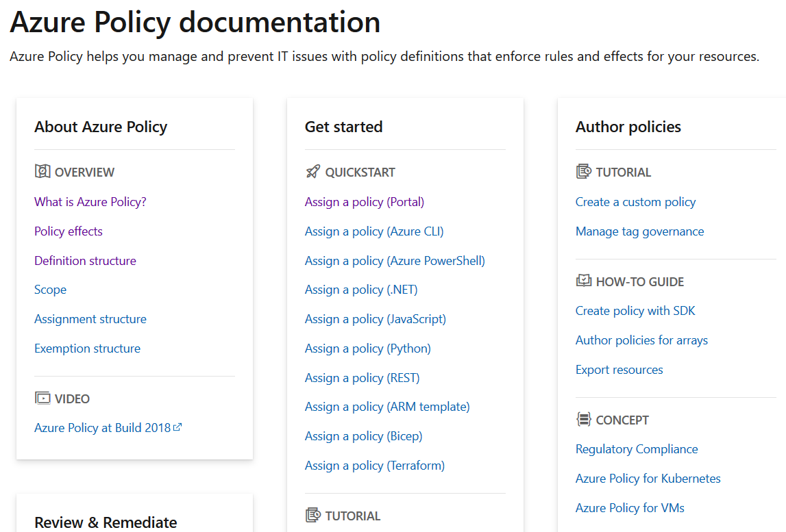Open Author policies for arrays guide
786x532 pixels.
click(x=641, y=340)
